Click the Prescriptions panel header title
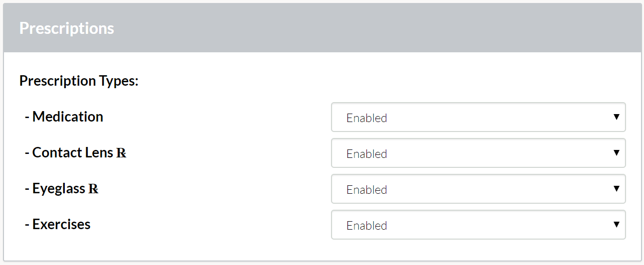The width and height of the screenshot is (644, 265). [67, 28]
